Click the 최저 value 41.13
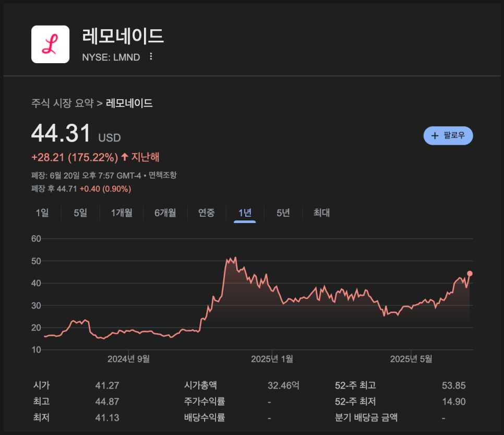Viewport: 504px width, 435px height. tap(107, 418)
